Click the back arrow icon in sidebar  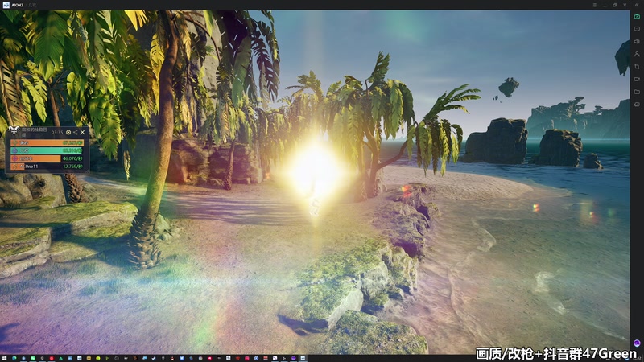[637, 105]
